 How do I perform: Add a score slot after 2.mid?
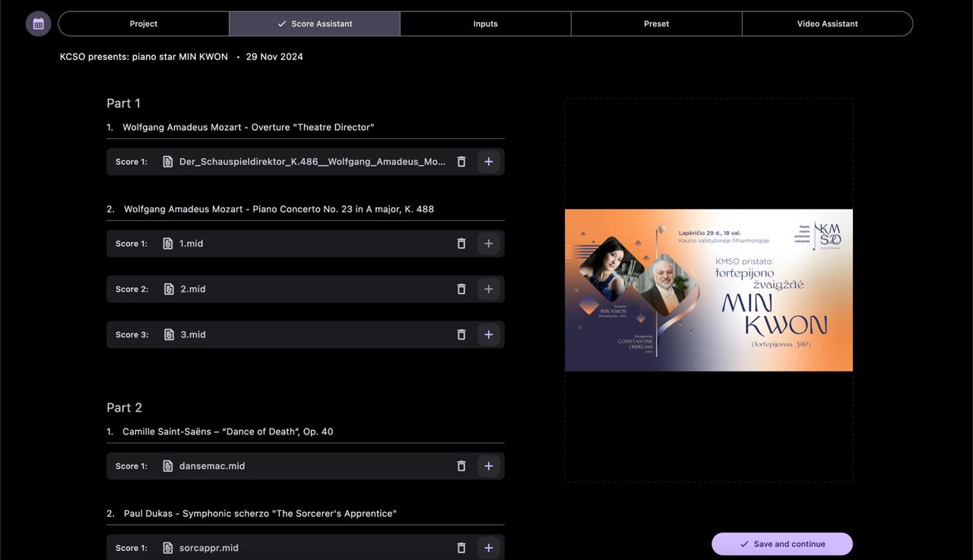coord(489,289)
